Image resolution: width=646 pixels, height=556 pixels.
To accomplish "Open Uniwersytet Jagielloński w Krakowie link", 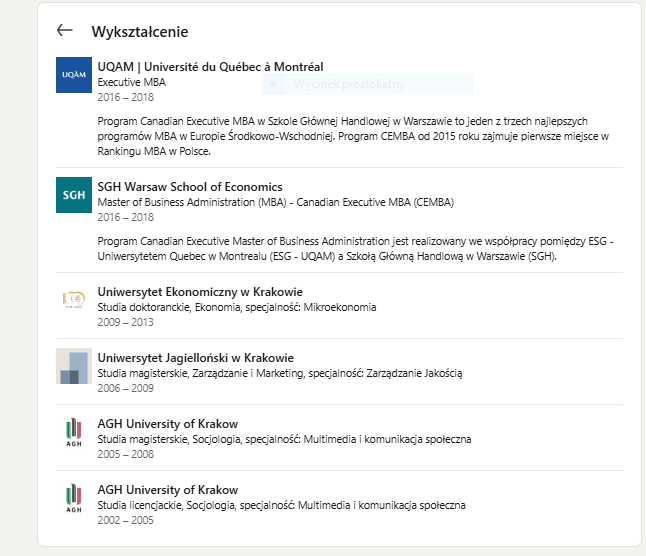I will click(195, 358).
